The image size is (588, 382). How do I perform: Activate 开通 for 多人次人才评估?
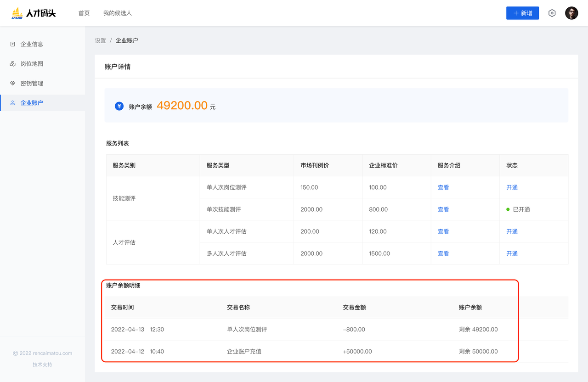point(512,253)
